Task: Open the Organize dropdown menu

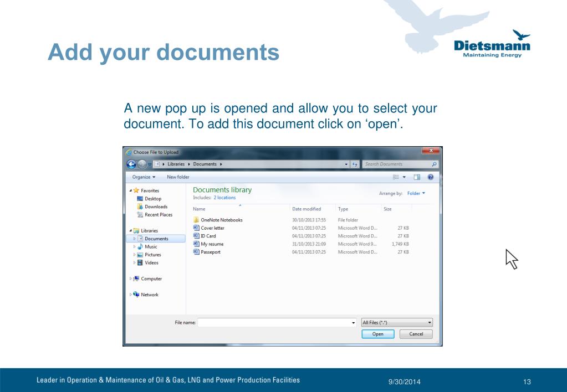Action: [x=144, y=177]
